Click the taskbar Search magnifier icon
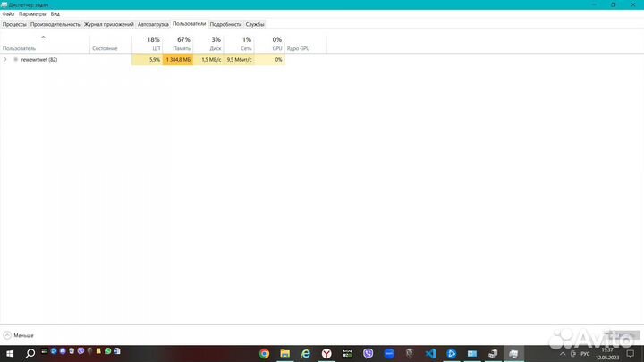Image resolution: width=644 pixels, height=362 pixels. [30, 354]
